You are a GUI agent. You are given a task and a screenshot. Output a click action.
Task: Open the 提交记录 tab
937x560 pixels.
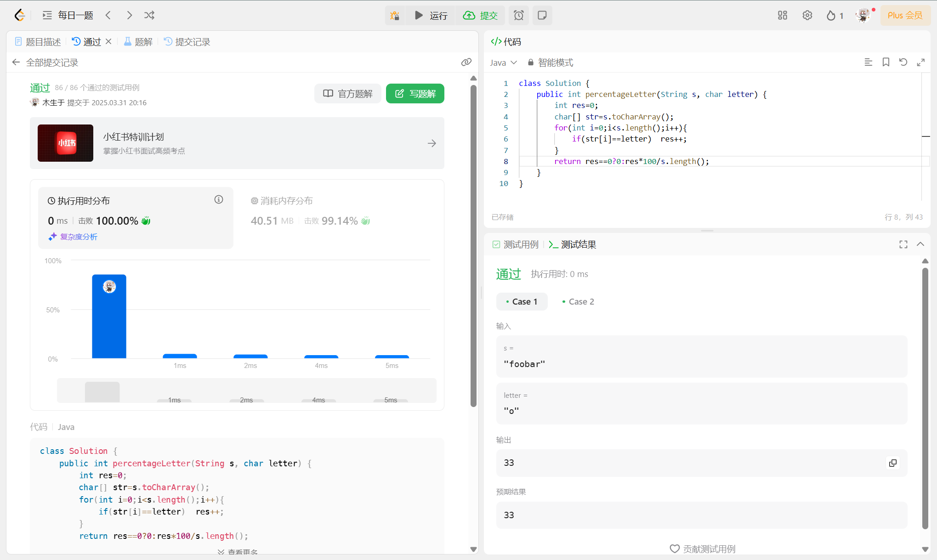(187, 42)
